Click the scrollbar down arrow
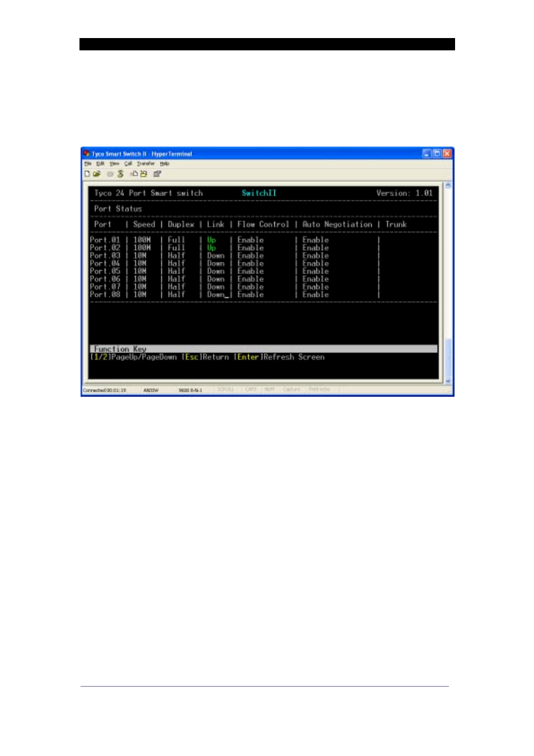The image size is (534, 756). [x=448, y=381]
